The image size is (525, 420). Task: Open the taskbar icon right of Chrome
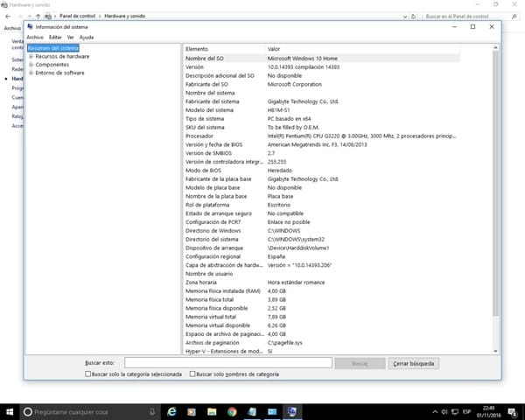(x=252, y=411)
